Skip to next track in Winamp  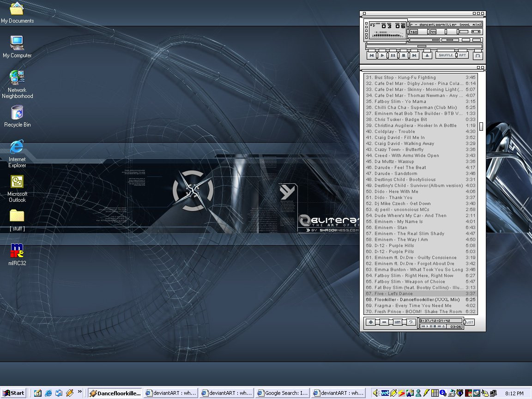tap(414, 55)
